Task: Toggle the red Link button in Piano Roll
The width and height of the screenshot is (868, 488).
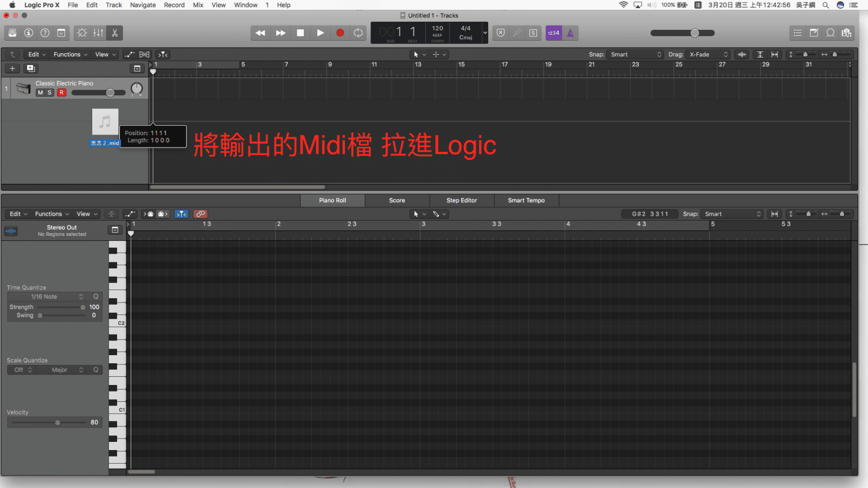Action: [x=201, y=214]
